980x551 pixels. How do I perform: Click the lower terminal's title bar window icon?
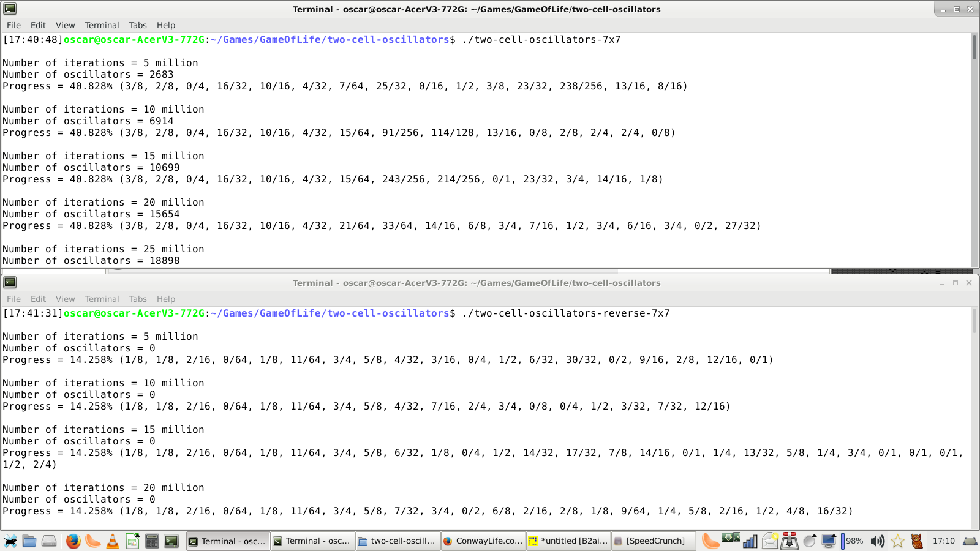(10, 282)
